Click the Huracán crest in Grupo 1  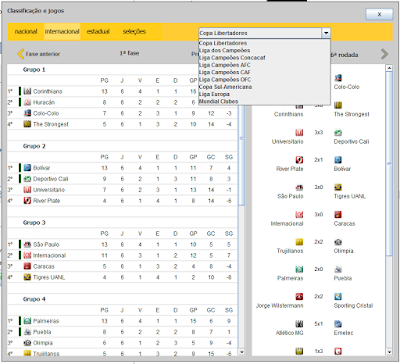[27, 102]
